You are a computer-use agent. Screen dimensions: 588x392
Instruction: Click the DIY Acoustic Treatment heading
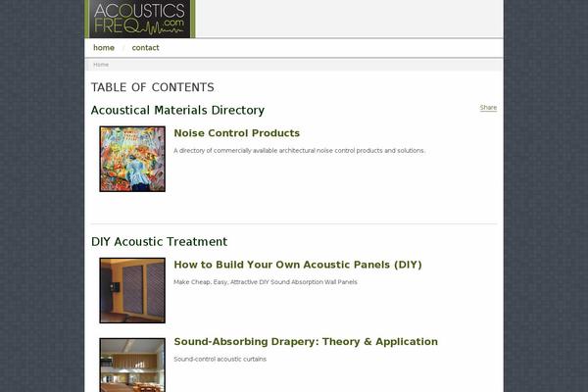159,242
